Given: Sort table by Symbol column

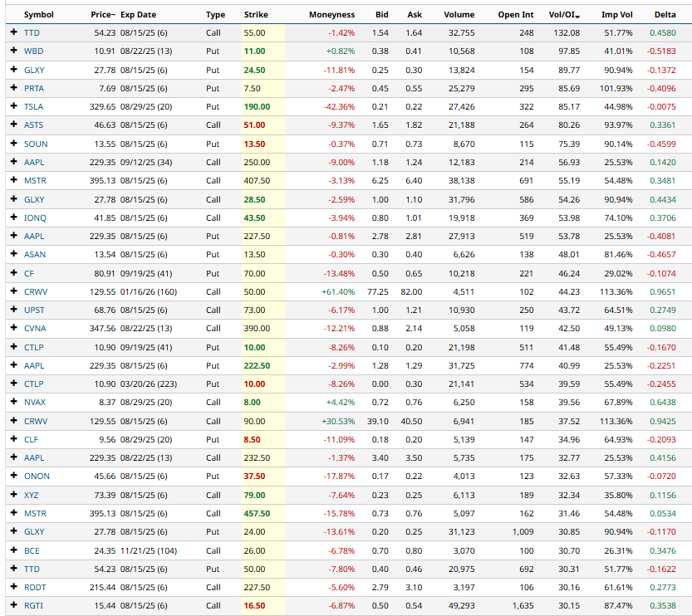Looking at the screenshot, I should coord(39,15).
